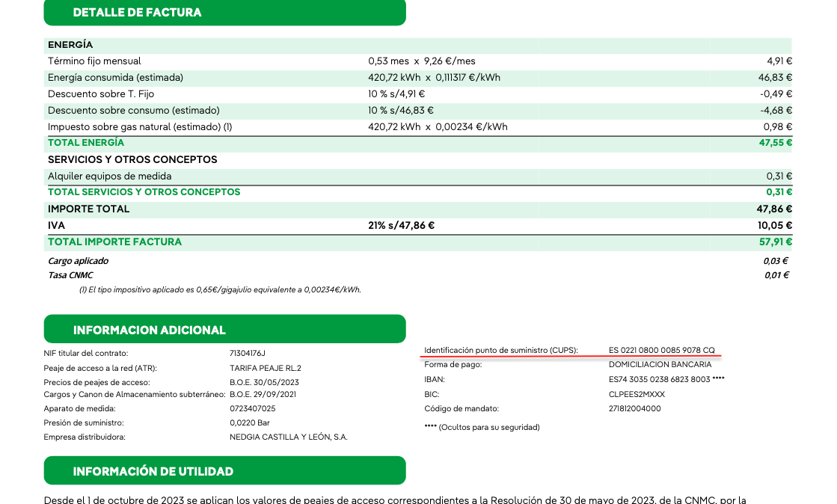
Task: Select the ENERGÍA section heading
Action: (x=70, y=45)
